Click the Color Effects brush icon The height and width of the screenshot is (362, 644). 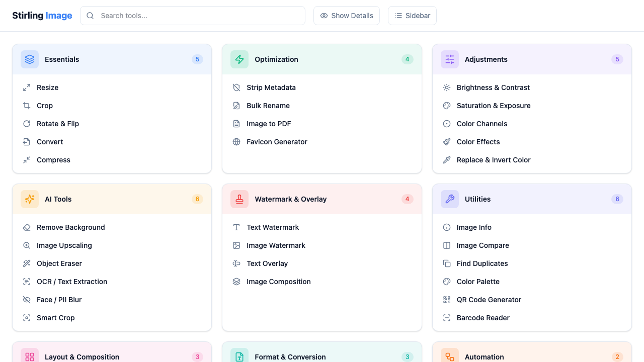click(x=447, y=142)
